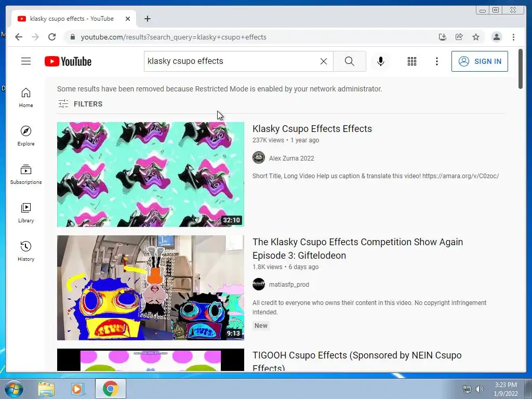The width and height of the screenshot is (532, 399).
Task: Click Chrome's forward arrow
Action: (x=35, y=37)
